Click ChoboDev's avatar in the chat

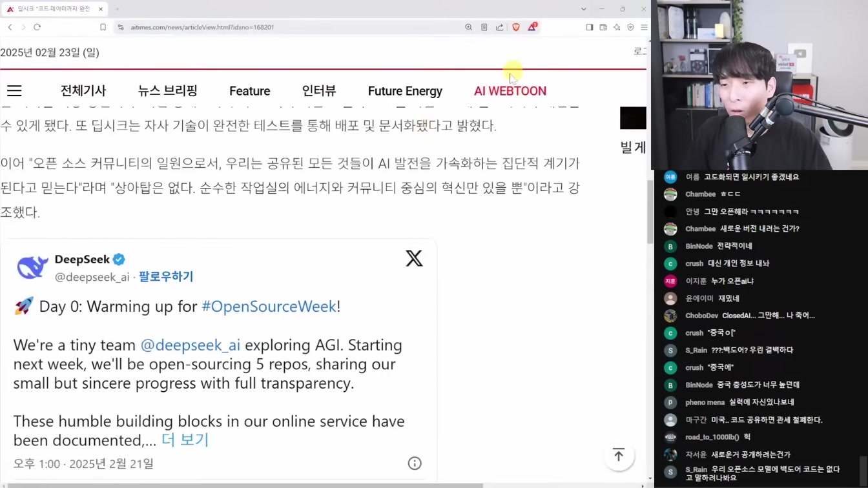pos(670,316)
